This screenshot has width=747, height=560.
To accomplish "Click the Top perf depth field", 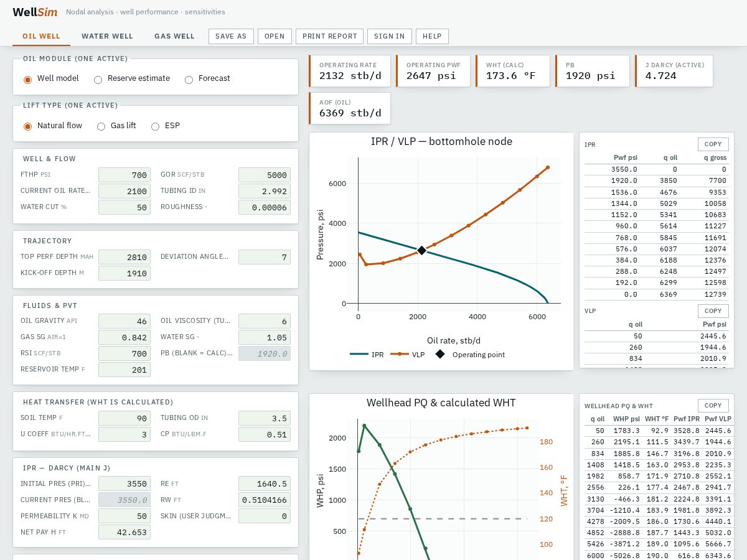I will pyautogui.click(x=125, y=257).
